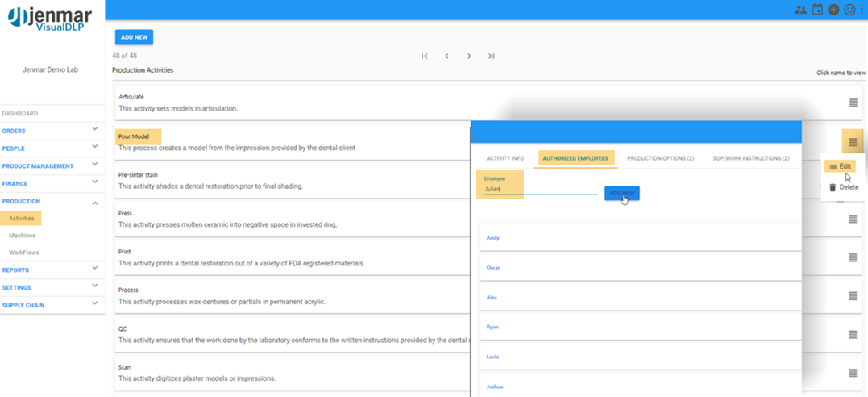Open the Press activity name

125,214
